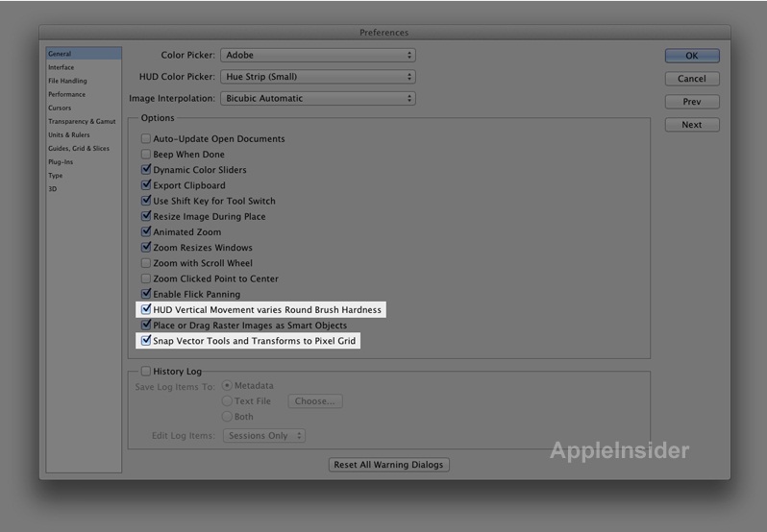
Task: Disable Use Shift Key for Tool Switch
Action: pyautogui.click(x=146, y=201)
